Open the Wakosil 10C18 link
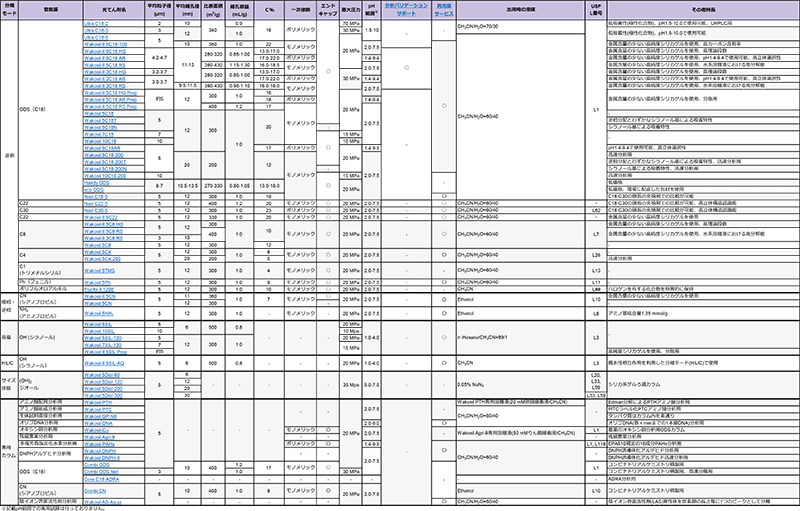Viewport: 800px width, 511px height. pos(101,141)
